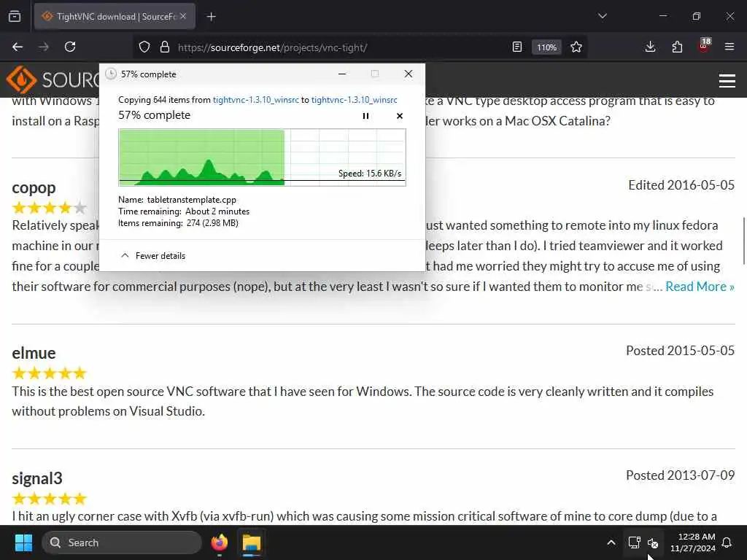Open Firefox recent browsing tab list icon
Viewport: 747px width, 560px height.
point(15,17)
